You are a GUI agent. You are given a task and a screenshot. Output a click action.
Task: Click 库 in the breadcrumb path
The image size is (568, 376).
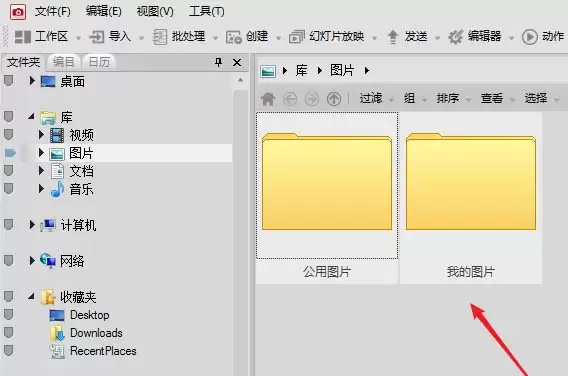coord(301,70)
